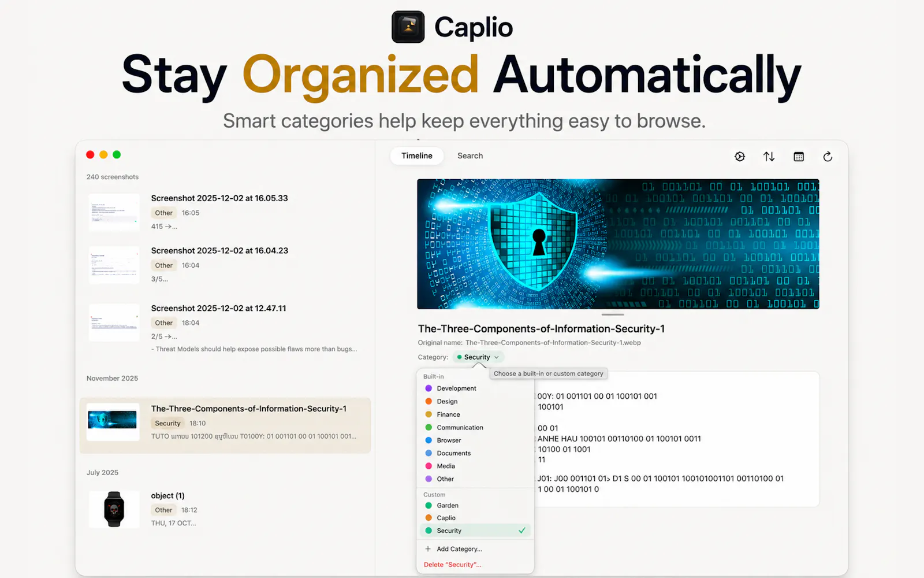Click the plus icon beside Add Category
The width and height of the screenshot is (924, 578).
click(x=428, y=549)
